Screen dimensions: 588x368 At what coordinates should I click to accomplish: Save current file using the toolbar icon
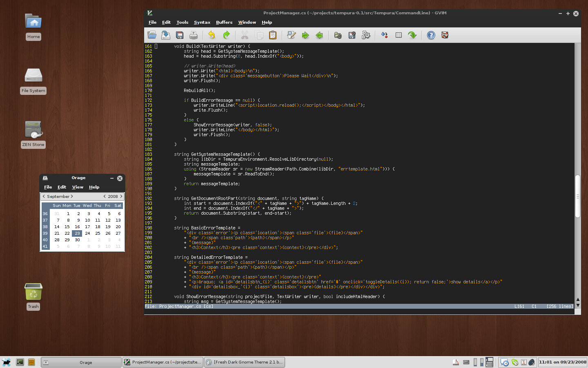tap(166, 35)
